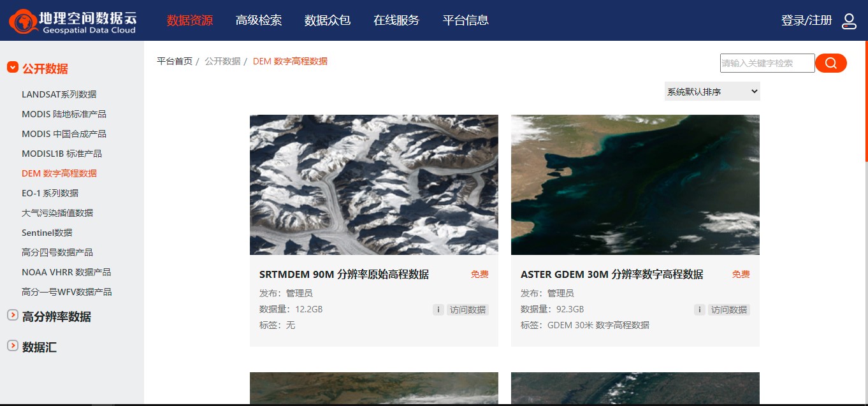Screen dimensions: 868x406
Task: Select 在线服务 in the top navigation
Action: [396, 20]
